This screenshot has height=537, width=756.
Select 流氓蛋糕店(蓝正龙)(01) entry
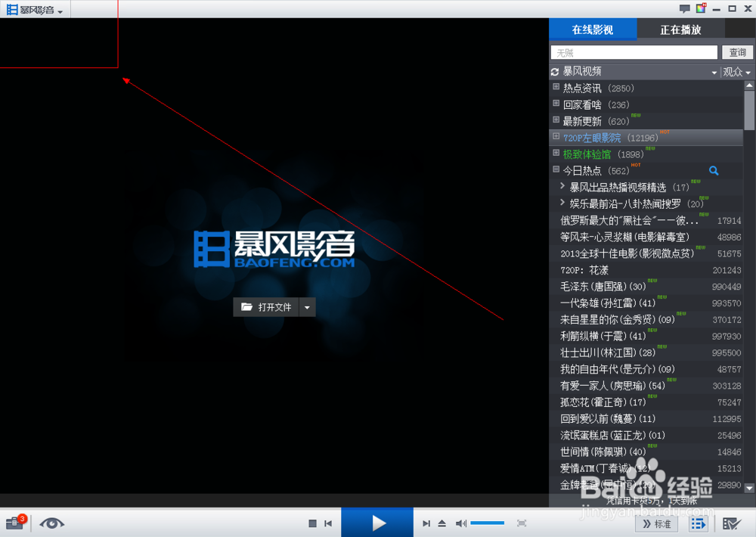tap(646, 435)
